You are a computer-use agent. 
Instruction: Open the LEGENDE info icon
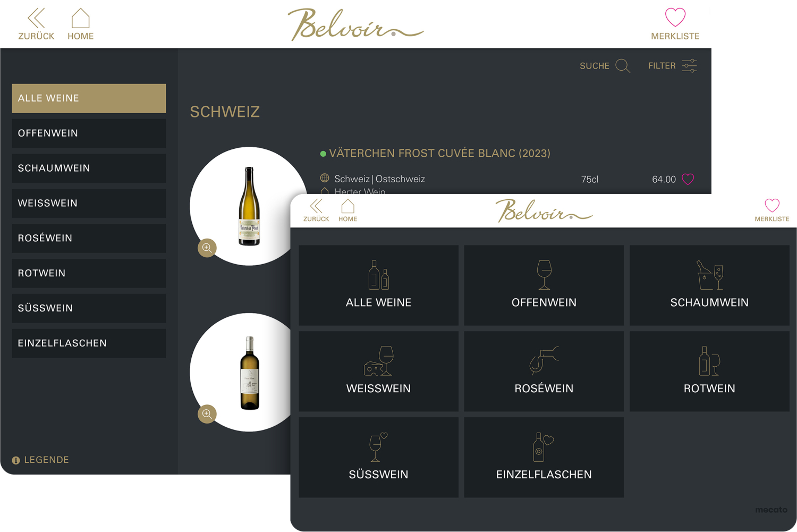click(x=16, y=460)
